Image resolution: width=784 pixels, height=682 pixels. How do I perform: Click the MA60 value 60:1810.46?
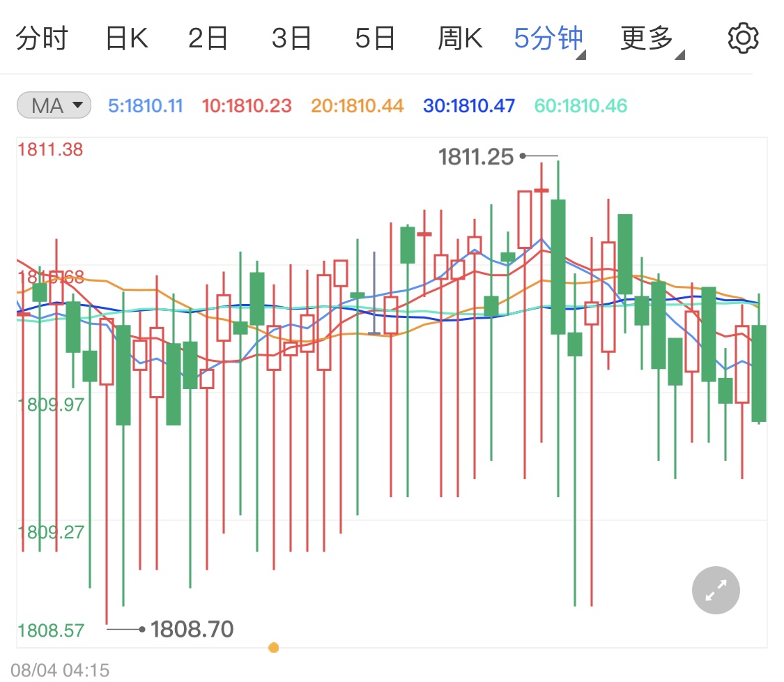tap(581, 105)
